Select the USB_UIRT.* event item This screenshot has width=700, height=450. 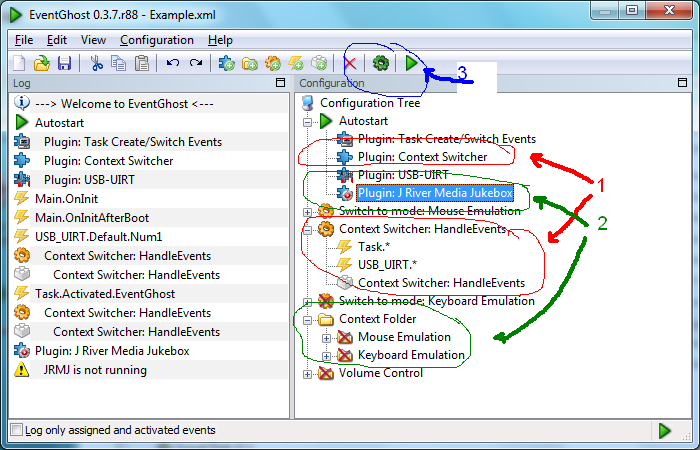coord(387,265)
